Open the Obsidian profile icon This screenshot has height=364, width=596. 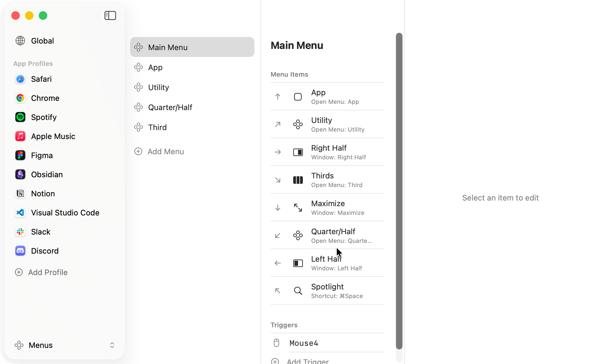pos(20,175)
